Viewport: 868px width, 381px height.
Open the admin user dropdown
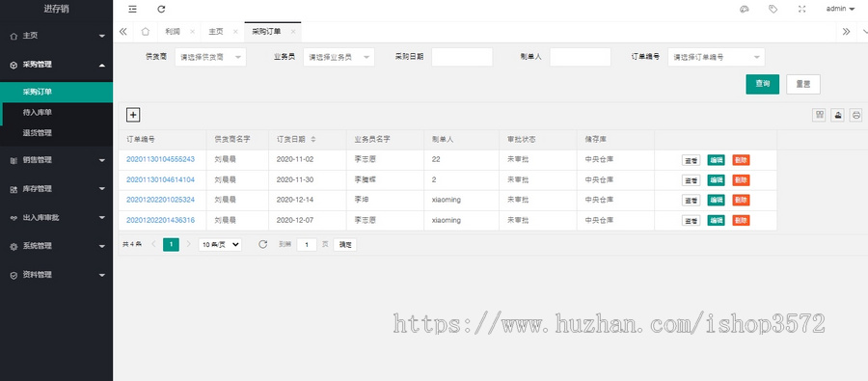[840, 9]
